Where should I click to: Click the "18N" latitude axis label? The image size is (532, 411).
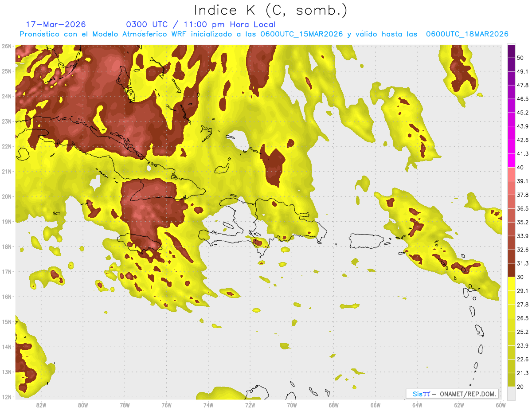tap(7, 247)
